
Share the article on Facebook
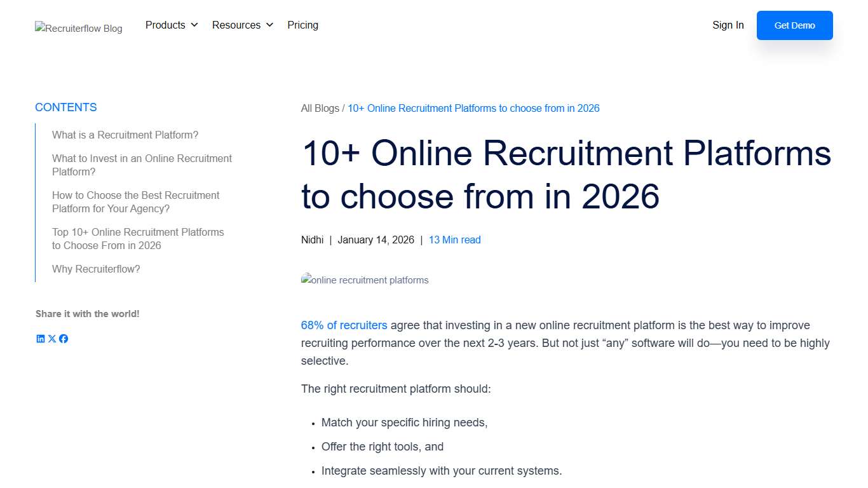[x=63, y=339]
